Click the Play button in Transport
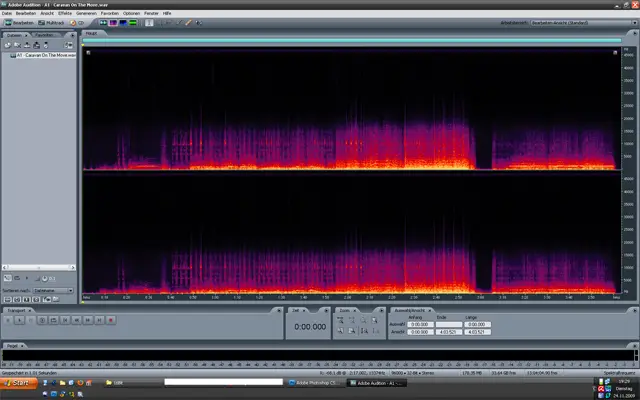The width and height of the screenshot is (640, 400). click(x=19, y=320)
